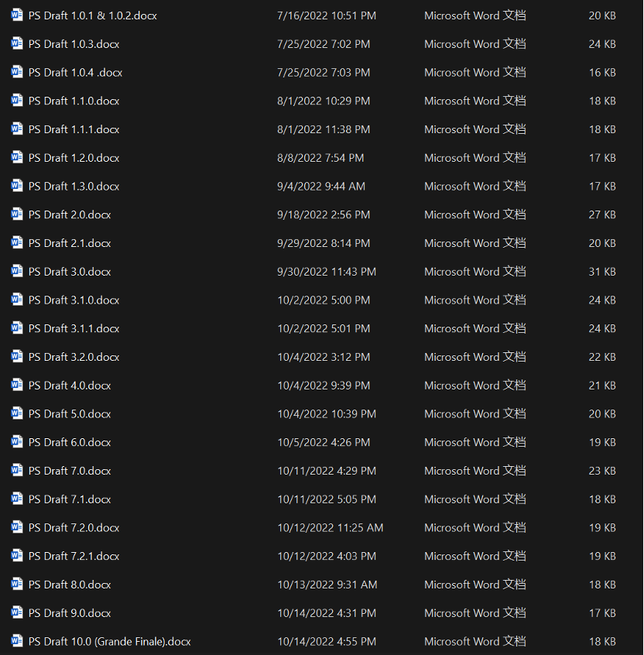
Task: Select file name PS Draft 1.3.0.docx
Action: coord(74,187)
